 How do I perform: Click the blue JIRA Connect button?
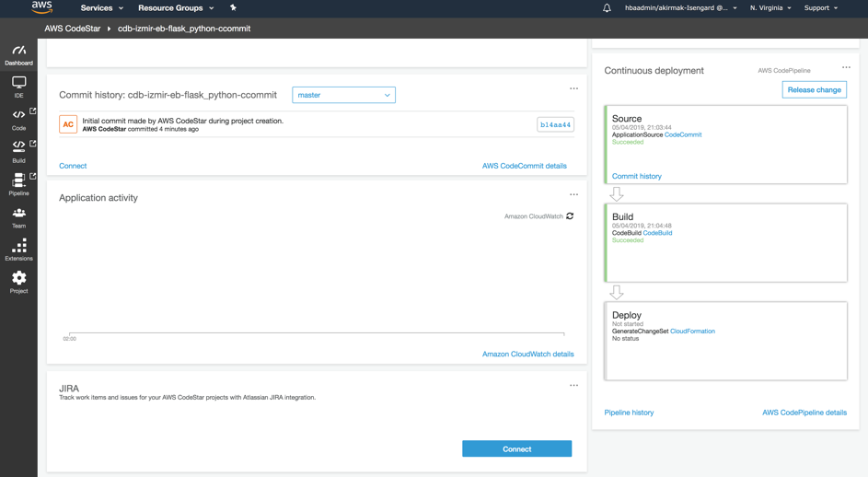point(517,448)
